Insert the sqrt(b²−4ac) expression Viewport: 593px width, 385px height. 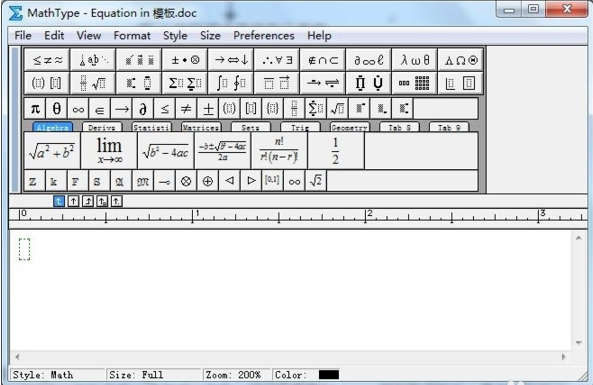point(166,151)
